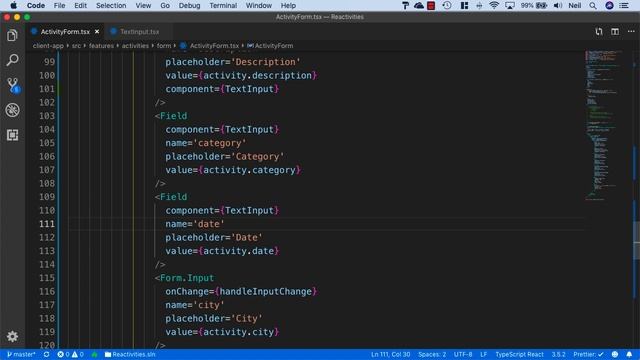The height and width of the screenshot is (360, 640).
Task: Click the form breadcrumb segment
Action: click(164, 46)
